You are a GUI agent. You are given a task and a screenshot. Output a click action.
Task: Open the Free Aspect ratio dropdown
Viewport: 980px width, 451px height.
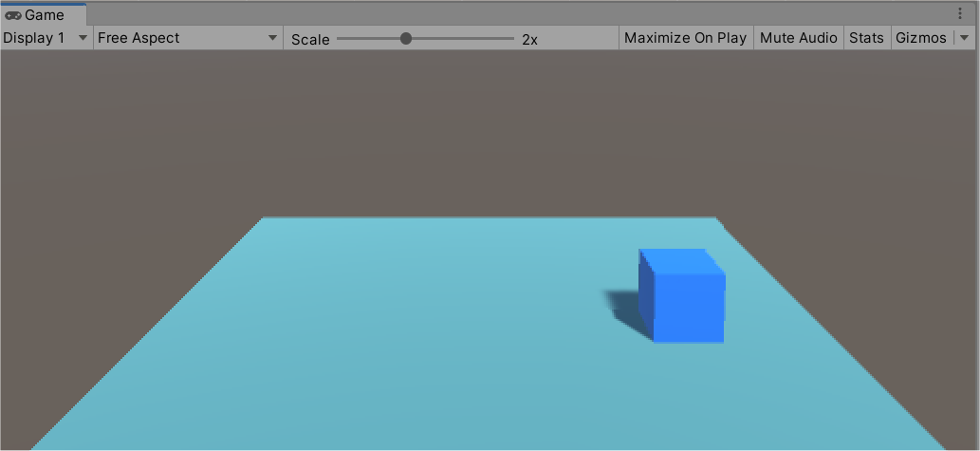pos(188,38)
